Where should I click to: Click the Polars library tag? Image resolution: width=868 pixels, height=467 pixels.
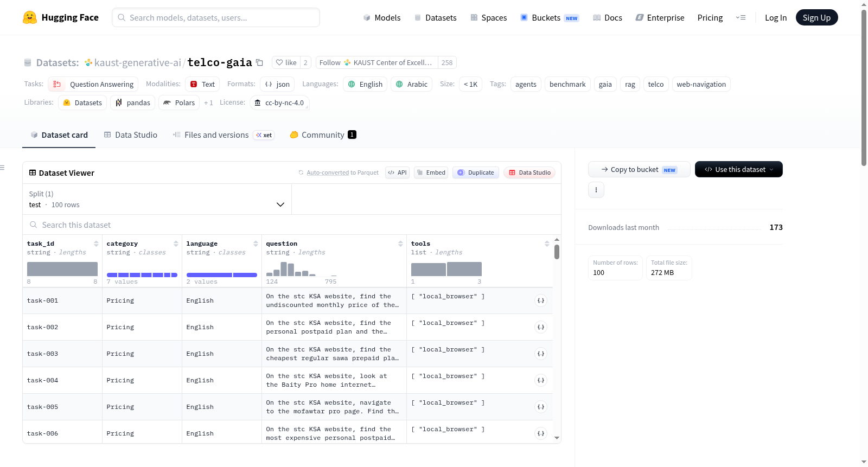(179, 103)
